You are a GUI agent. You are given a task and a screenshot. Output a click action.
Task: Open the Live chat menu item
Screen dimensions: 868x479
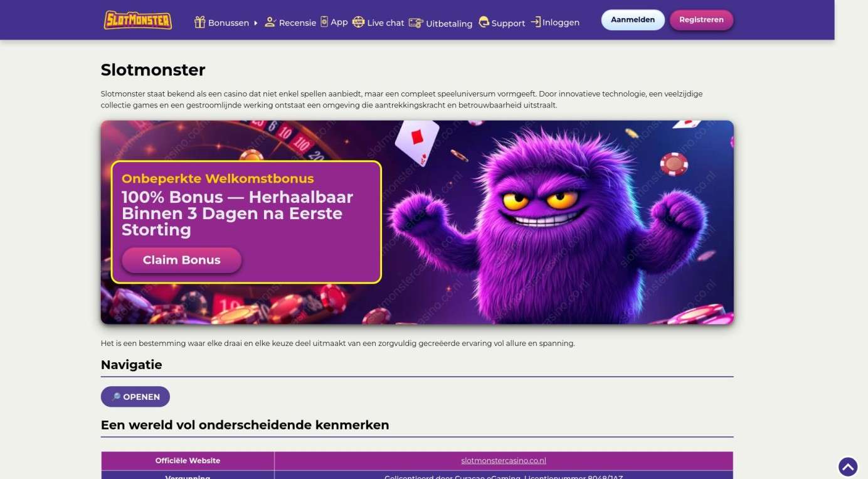pyautogui.click(x=386, y=23)
